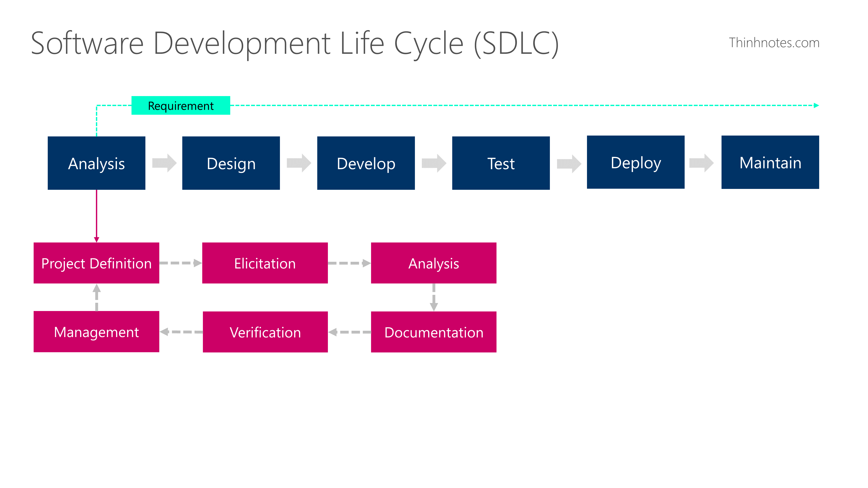Select the Maintain phase box

pyautogui.click(x=770, y=163)
